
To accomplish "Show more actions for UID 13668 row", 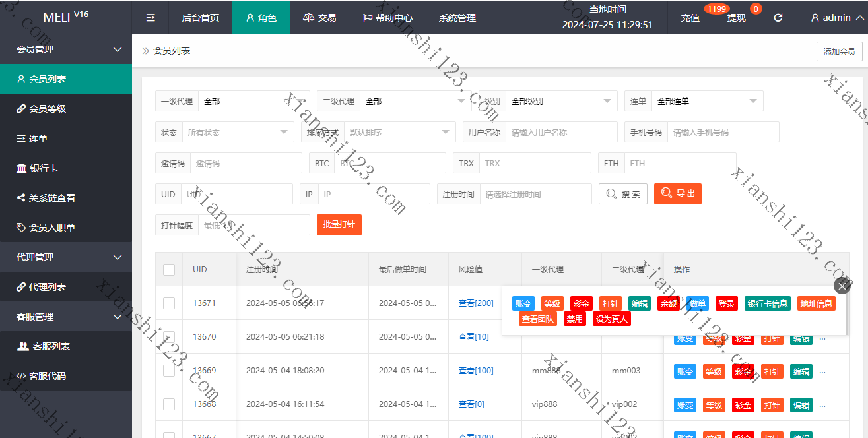I will tap(822, 405).
